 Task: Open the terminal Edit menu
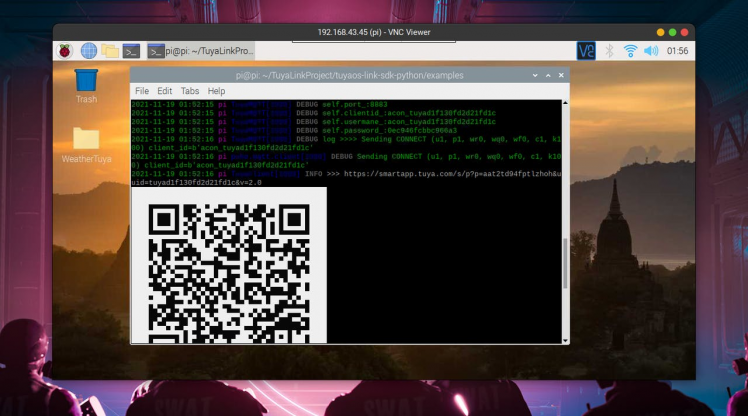tap(165, 91)
